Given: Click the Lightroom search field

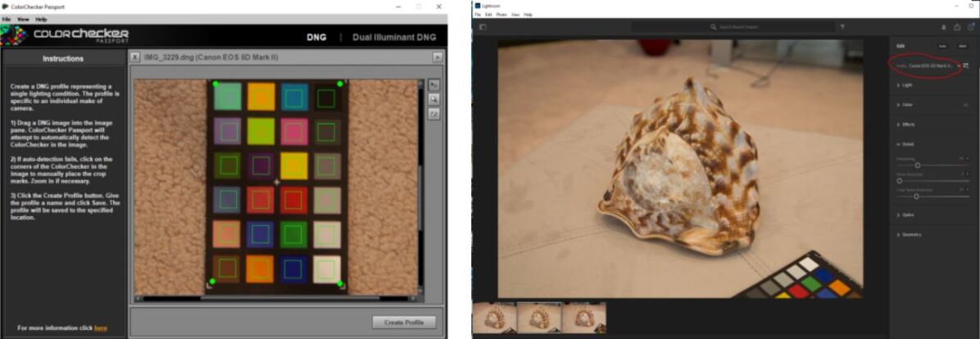Looking at the screenshot, I should 733,27.
